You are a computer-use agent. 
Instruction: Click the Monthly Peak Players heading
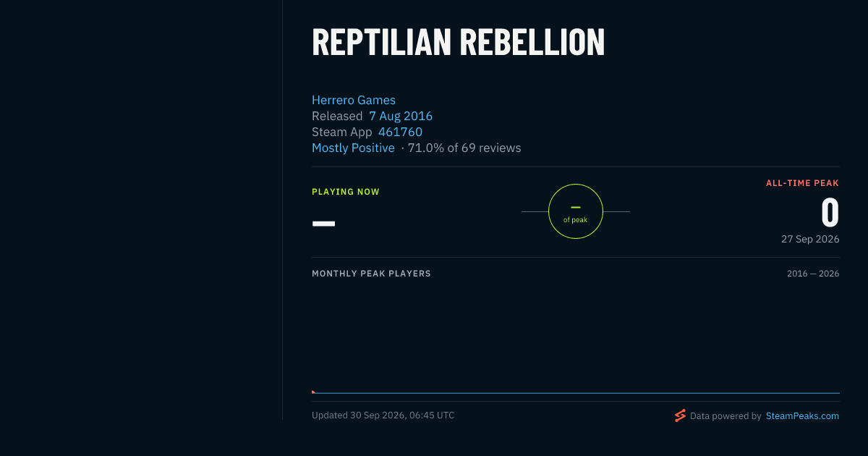(371, 274)
